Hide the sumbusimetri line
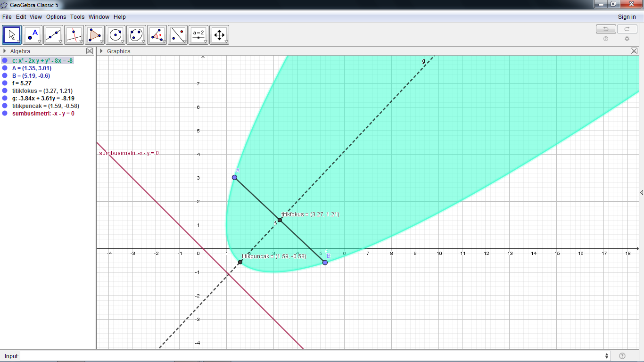 click(x=6, y=113)
